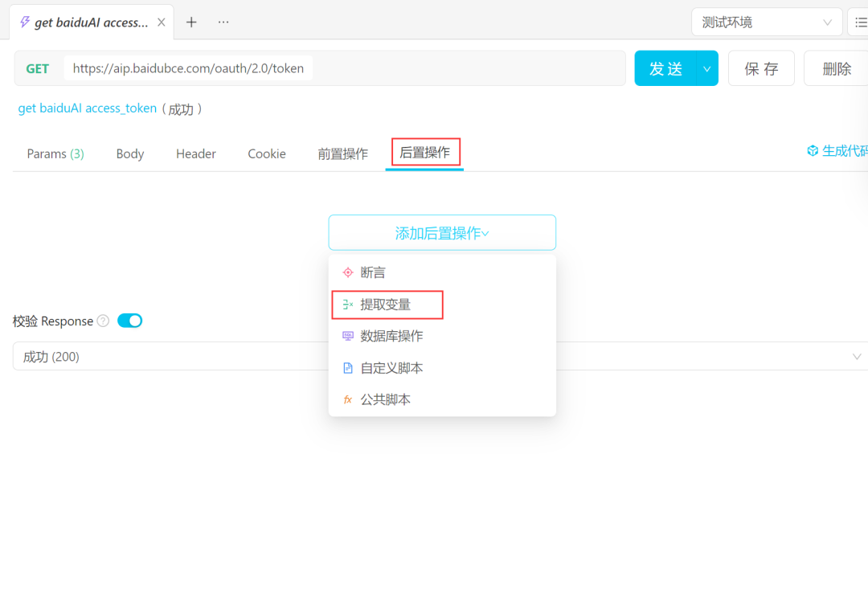Switch to the 前置操作 tab
868x589 pixels.
[342, 154]
